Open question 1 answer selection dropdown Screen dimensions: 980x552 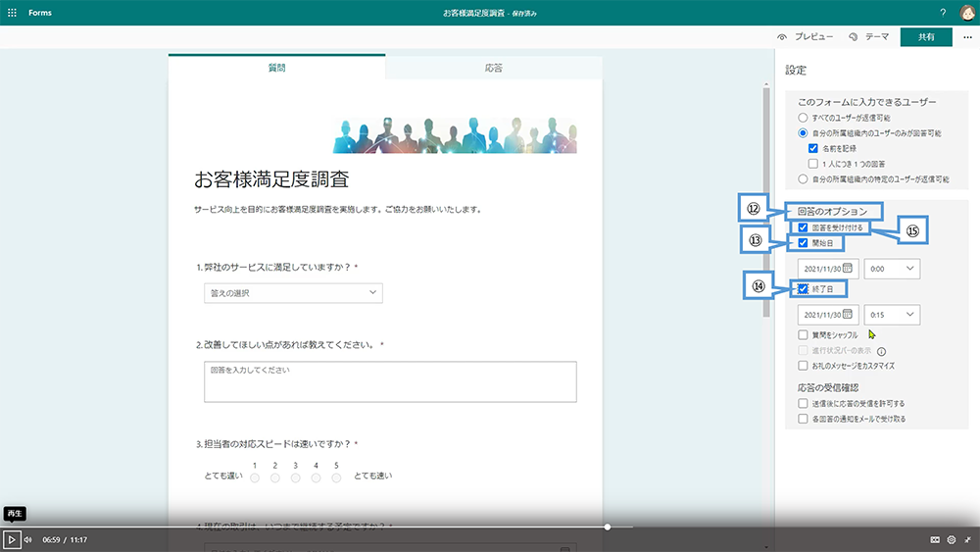tap(293, 292)
